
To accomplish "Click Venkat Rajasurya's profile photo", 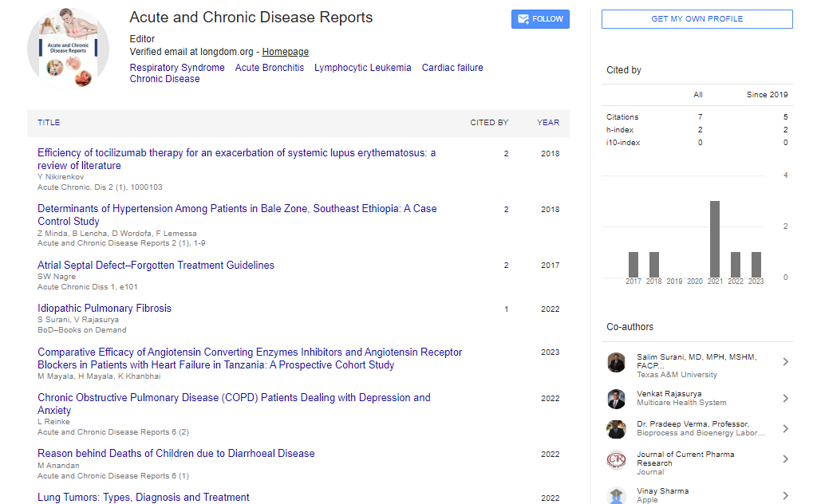I will 616,399.
